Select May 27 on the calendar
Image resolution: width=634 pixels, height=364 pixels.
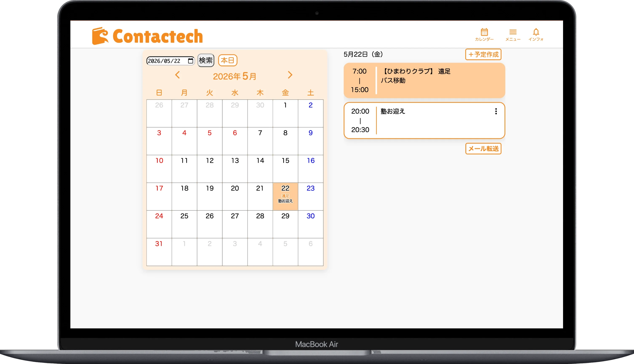tap(235, 224)
